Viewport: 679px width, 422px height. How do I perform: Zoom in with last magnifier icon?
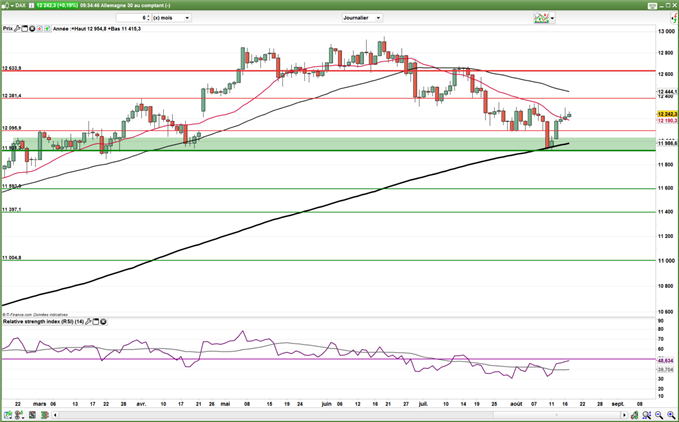(671, 416)
